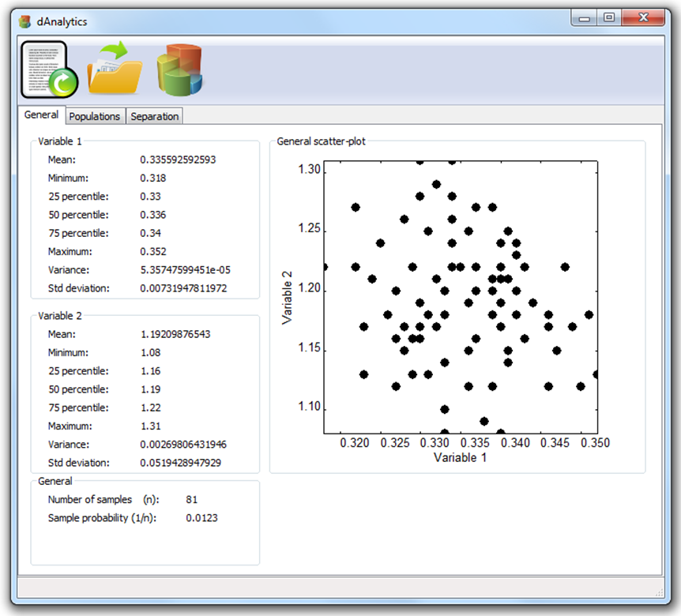
Task: Click the general scatter-plot area
Action: pos(461,298)
